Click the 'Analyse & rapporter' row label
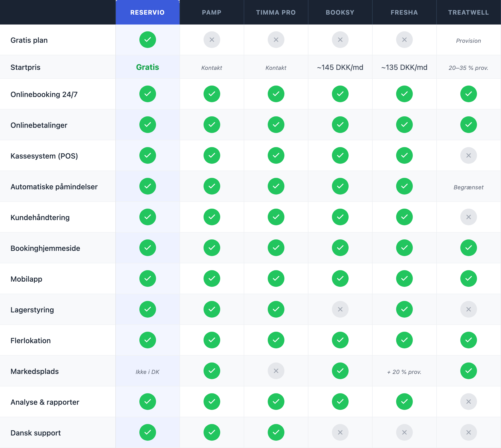This screenshot has width=501, height=448. (45, 402)
